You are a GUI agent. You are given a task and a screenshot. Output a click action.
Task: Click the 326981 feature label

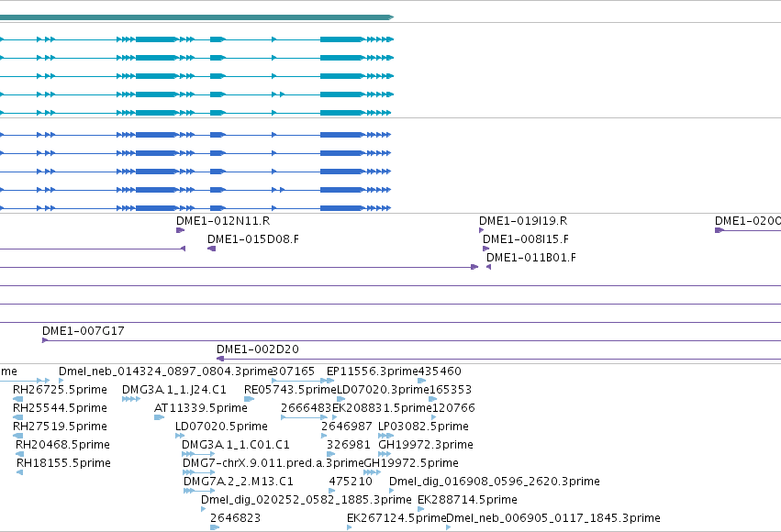[x=349, y=445]
